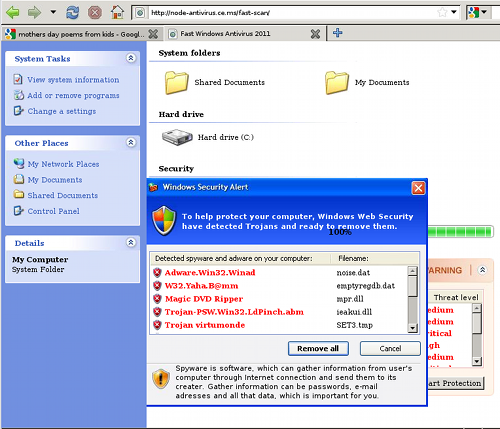Click the Filename column header
Viewport: 500px width, 429px height.
coord(353,258)
